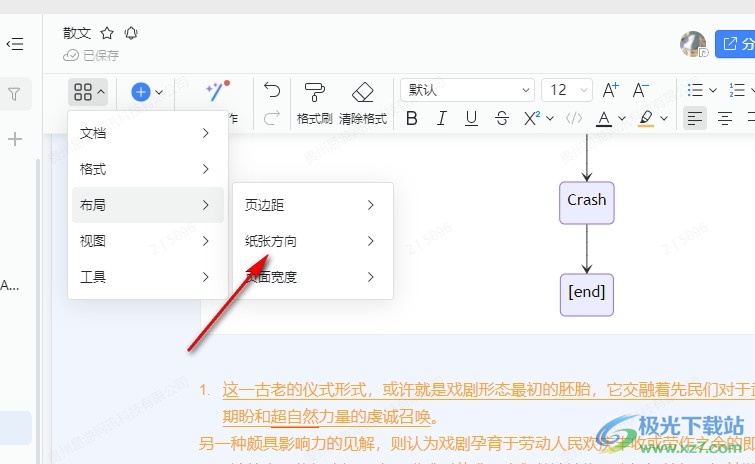Open the font size 12 dropdown

pyautogui.click(x=567, y=90)
